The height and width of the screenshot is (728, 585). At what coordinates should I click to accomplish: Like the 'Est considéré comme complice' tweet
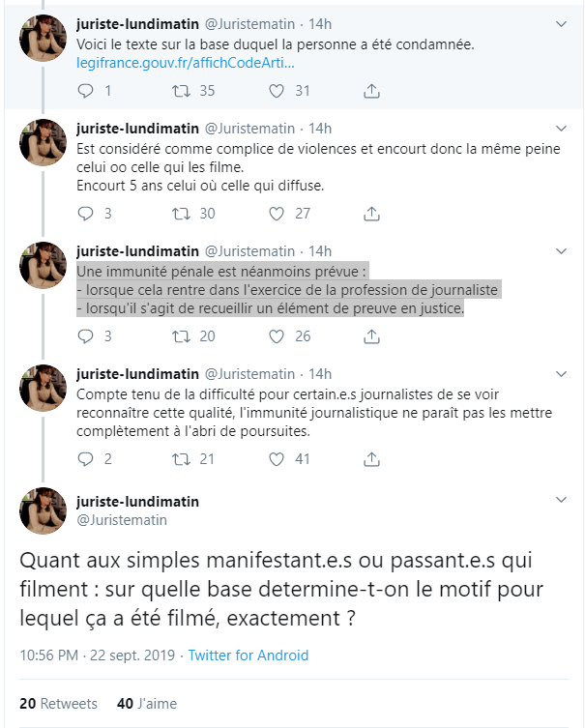(276, 214)
